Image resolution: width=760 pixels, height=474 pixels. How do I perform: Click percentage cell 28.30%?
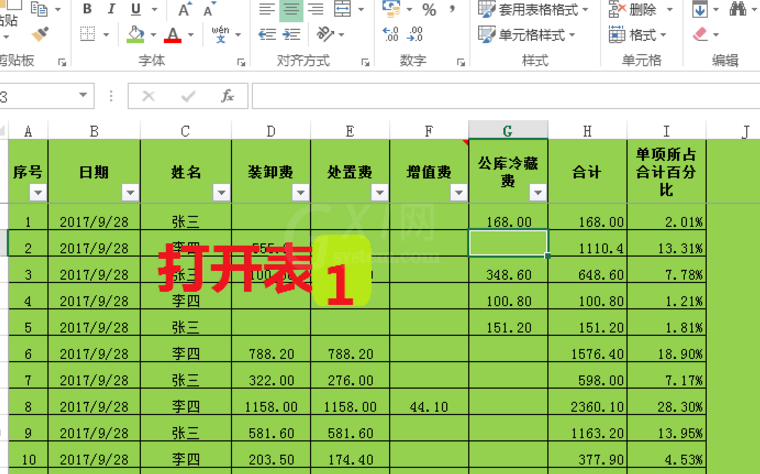click(x=666, y=402)
